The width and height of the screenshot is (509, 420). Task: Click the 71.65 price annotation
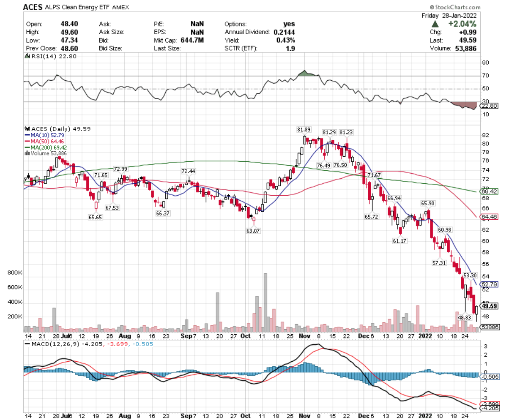[101, 175]
